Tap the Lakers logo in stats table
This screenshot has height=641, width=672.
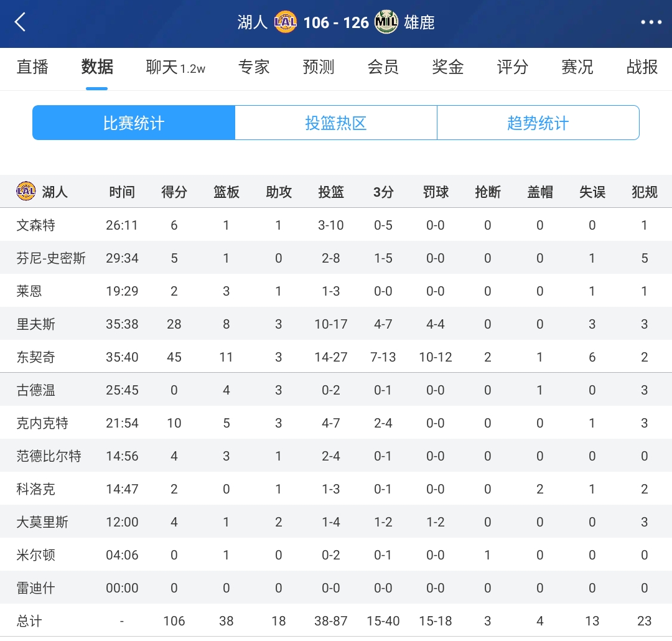point(26,192)
